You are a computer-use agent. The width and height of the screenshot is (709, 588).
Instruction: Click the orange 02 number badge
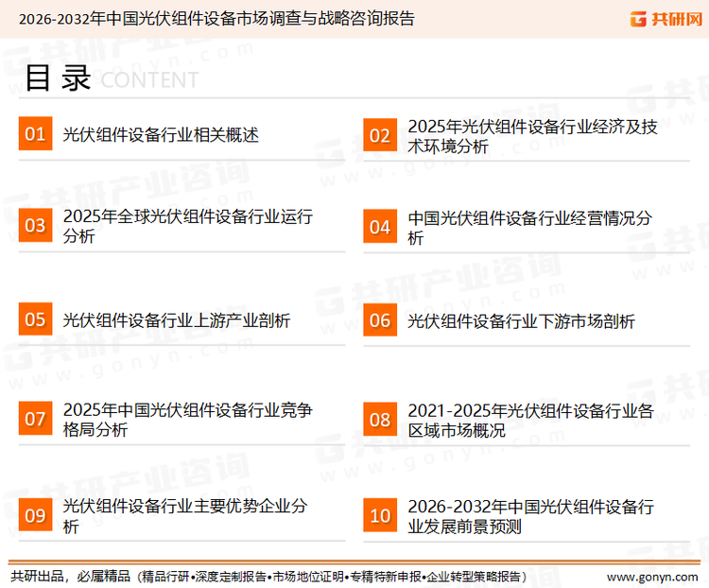point(380,135)
